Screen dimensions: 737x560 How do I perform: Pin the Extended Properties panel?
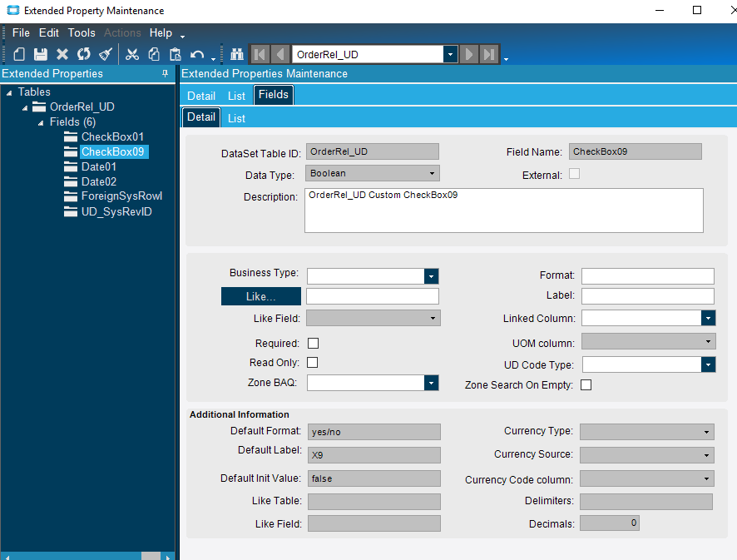click(165, 73)
